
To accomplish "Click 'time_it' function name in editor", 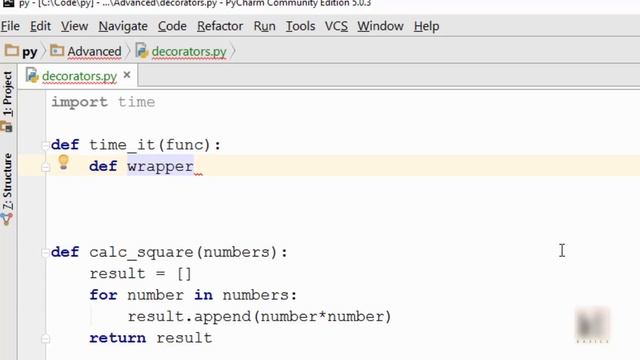I will [122, 145].
